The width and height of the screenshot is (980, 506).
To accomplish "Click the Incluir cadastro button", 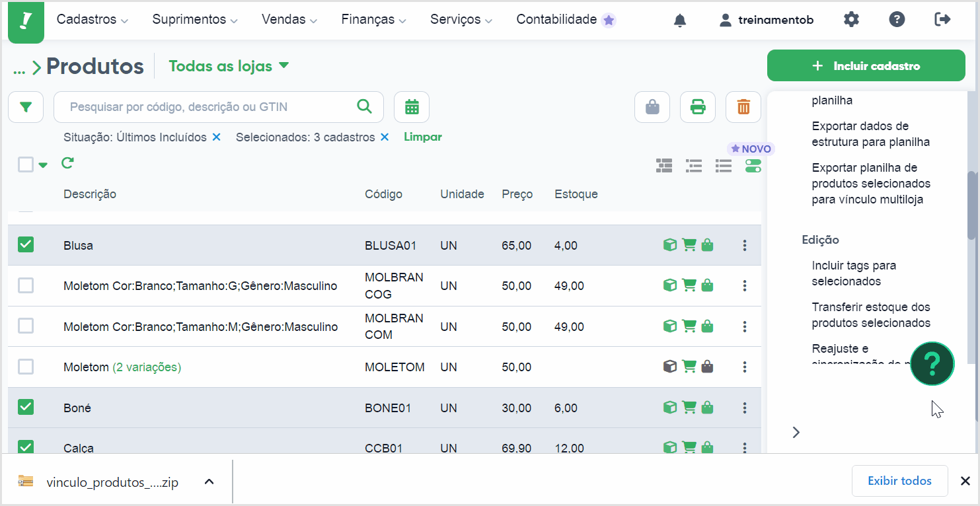I will point(866,65).
